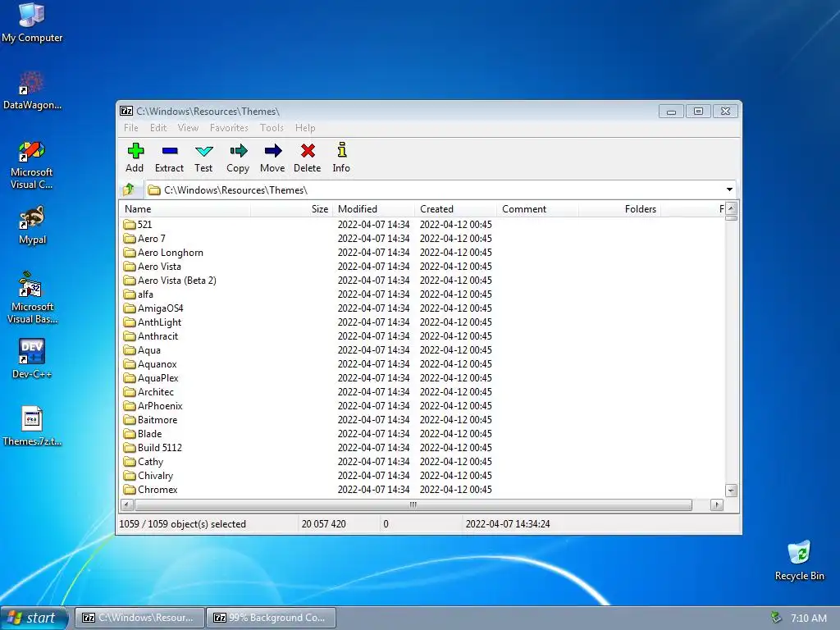
Task: Click the vertical scrollbar up arrow
Action: coord(731,208)
